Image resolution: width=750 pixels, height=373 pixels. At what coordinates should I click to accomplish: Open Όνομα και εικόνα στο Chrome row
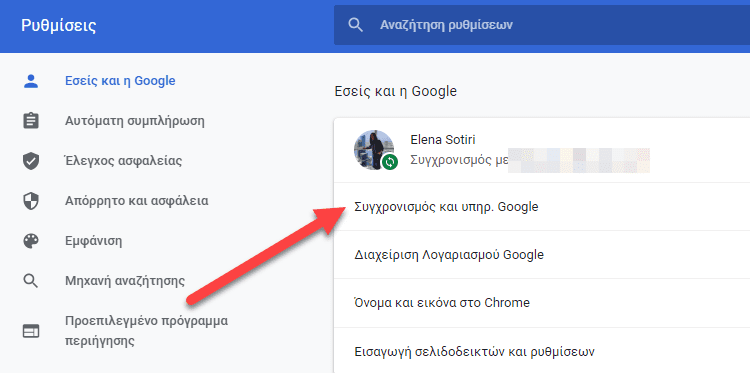pos(542,303)
